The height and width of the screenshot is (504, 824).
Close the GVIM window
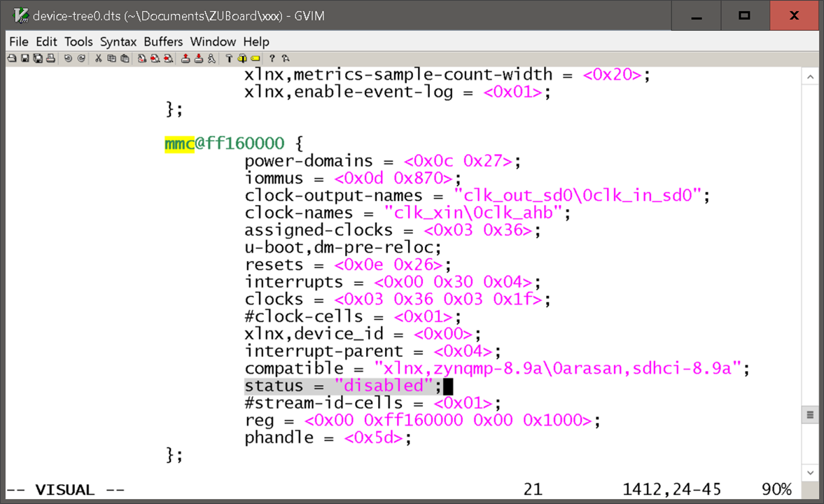(795, 16)
